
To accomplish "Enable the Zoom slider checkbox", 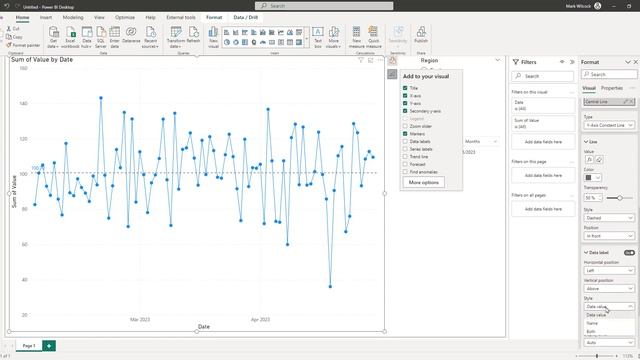I will (405, 126).
